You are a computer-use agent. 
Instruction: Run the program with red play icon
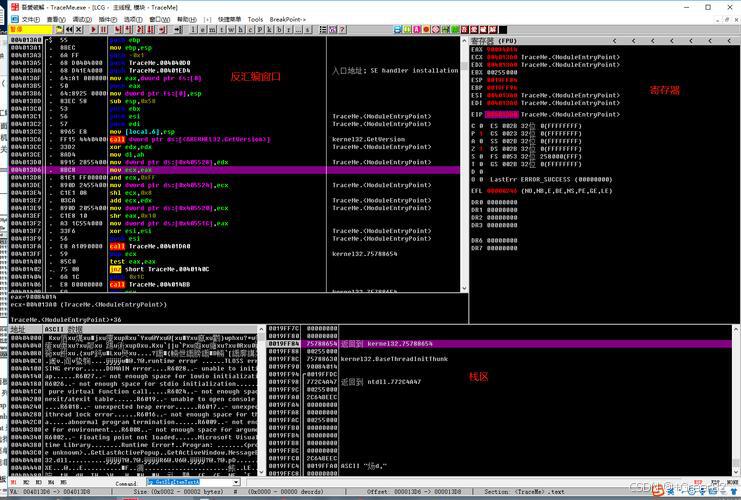pyautogui.click(x=94, y=29)
